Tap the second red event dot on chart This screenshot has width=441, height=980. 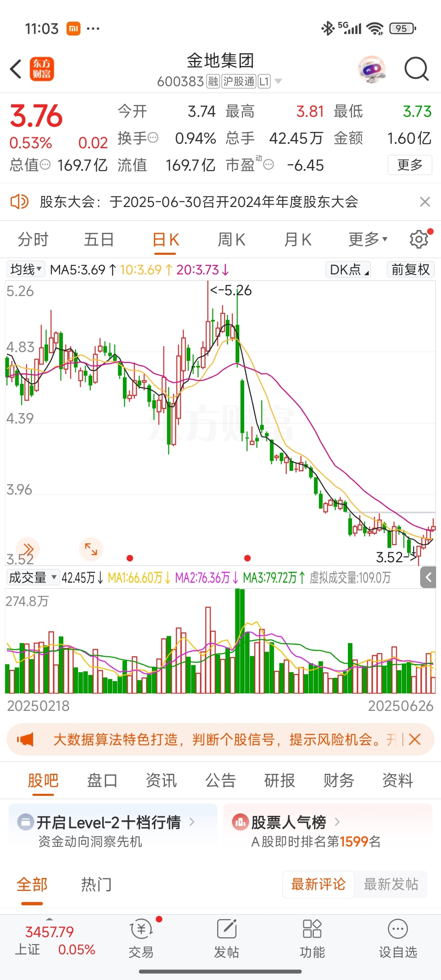(247, 558)
